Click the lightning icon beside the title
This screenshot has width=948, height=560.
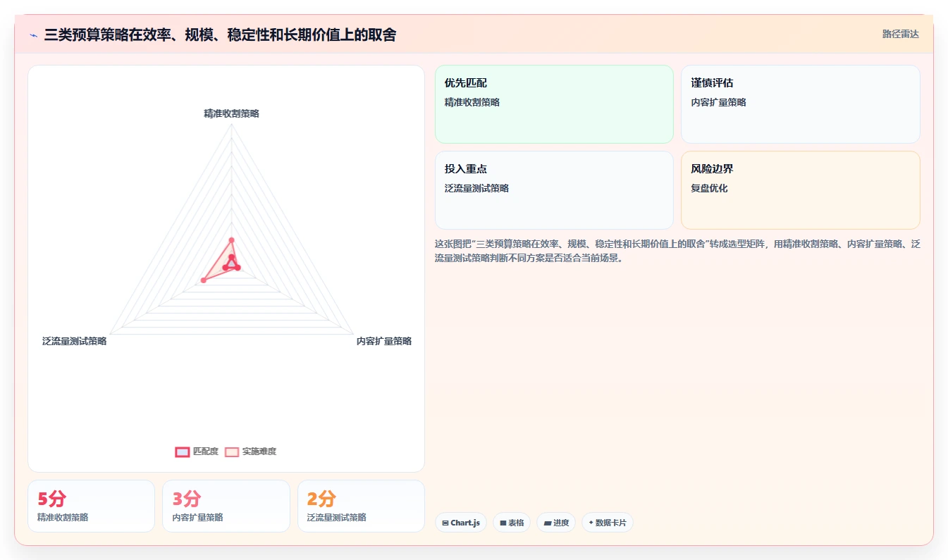point(33,35)
